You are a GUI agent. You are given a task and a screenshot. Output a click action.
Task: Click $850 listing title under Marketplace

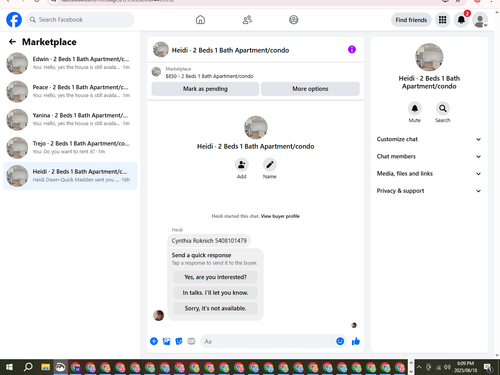pos(209,76)
